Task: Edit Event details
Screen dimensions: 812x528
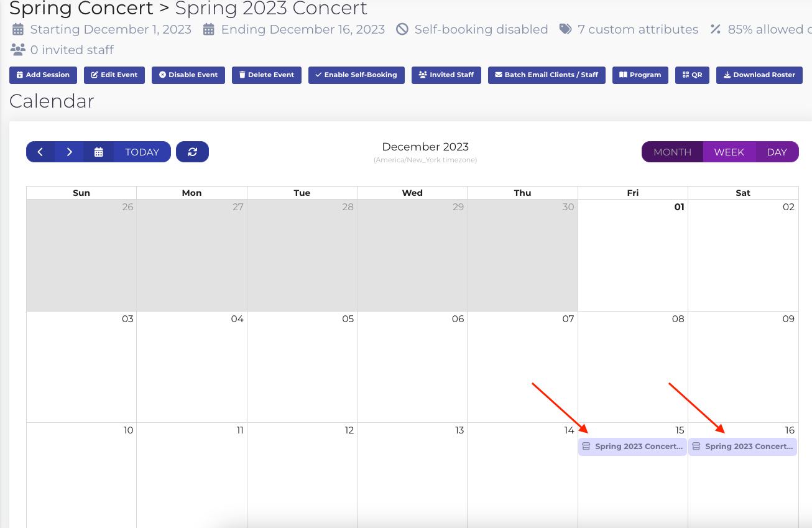Action: pos(114,75)
